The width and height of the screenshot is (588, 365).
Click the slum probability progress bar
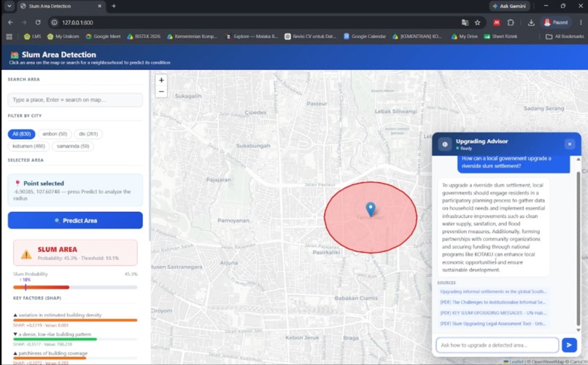coord(75,287)
